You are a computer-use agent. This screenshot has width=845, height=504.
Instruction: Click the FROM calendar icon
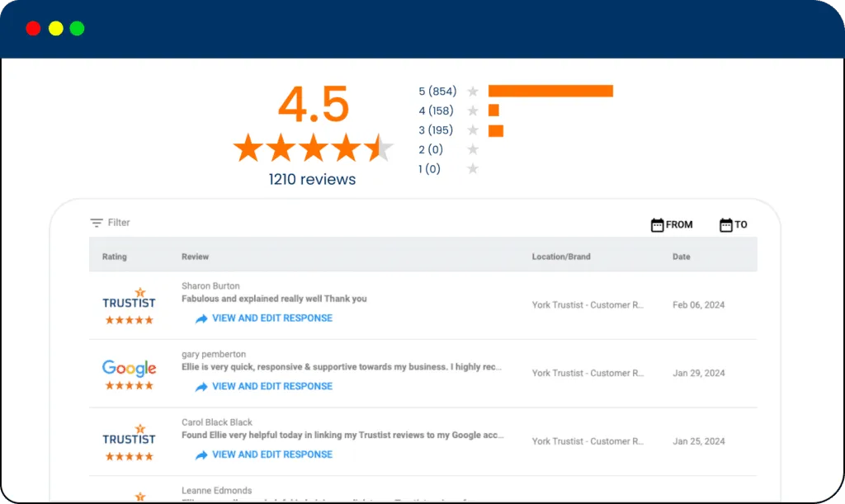[x=657, y=225]
